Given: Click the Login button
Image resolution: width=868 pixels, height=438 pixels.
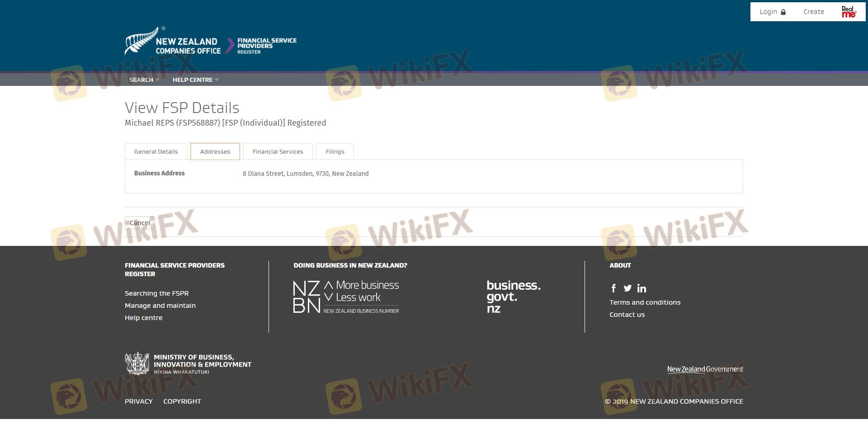Looking at the screenshot, I should [772, 12].
